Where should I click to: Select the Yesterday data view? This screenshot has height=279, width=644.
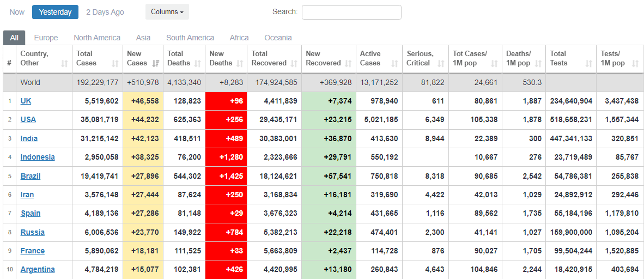click(x=55, y=12)
